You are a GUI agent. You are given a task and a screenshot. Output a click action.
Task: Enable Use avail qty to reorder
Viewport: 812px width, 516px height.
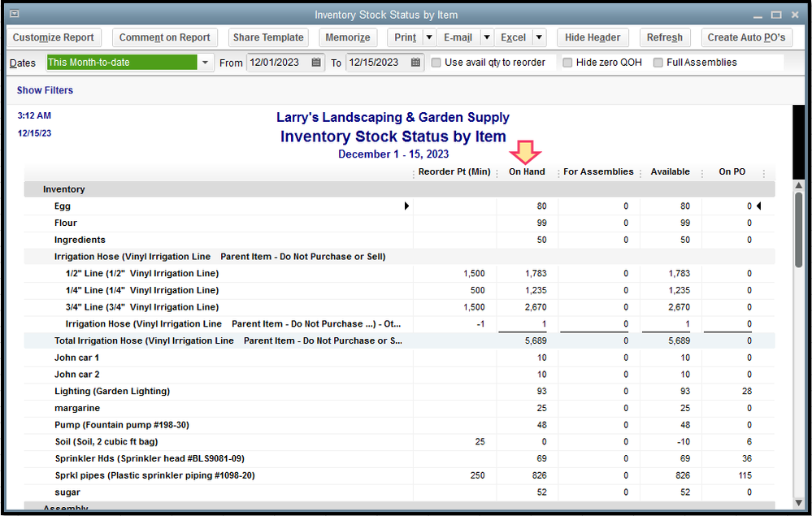pyautogui.click(x=437, y=63)
